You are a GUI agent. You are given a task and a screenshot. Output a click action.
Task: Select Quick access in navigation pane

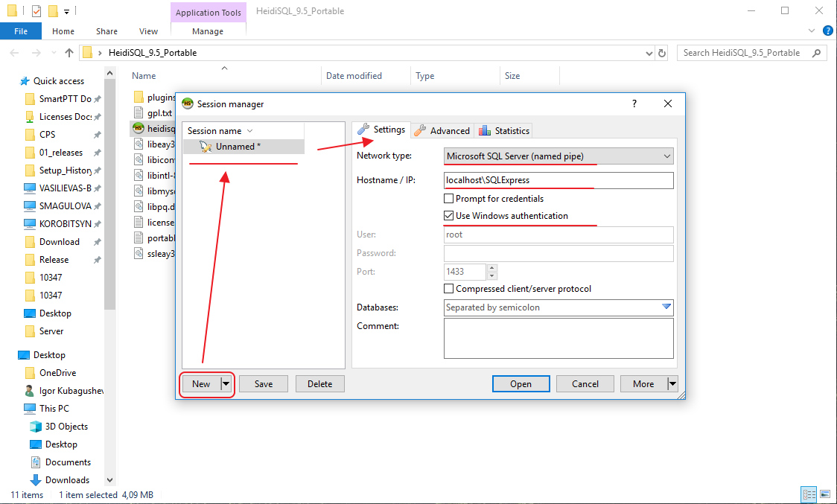[x=59, y=81]
